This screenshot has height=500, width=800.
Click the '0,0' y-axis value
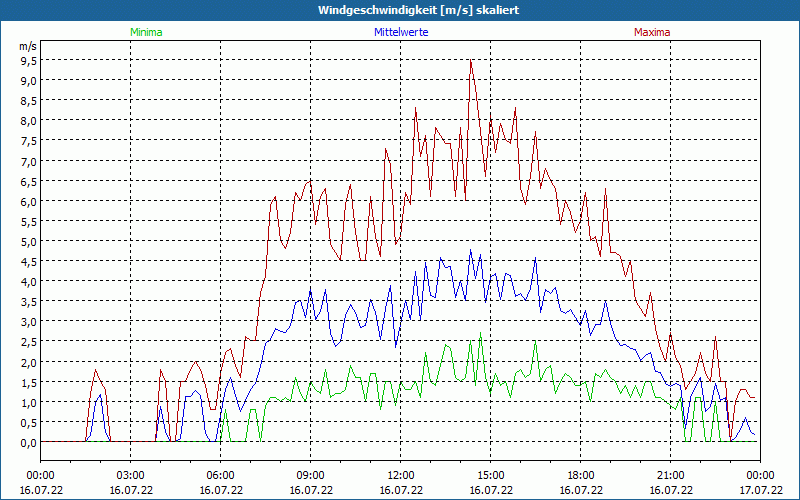pos(29,442)
